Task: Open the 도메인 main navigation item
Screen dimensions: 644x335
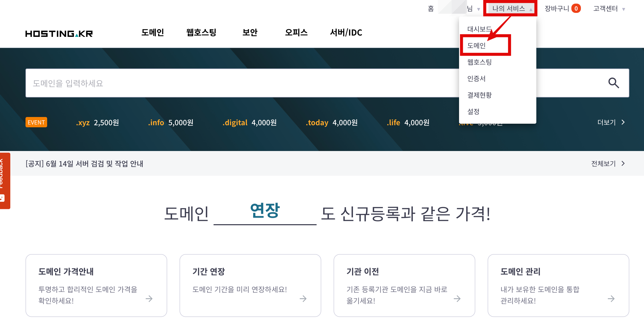Action: (152, 32)
